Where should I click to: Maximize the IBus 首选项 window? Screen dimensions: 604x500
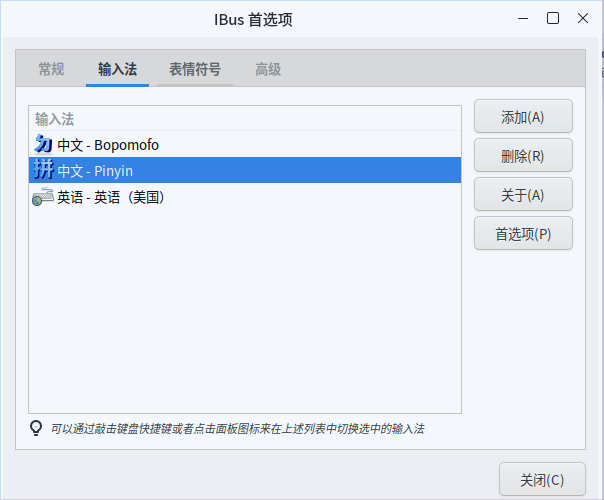pos(553,18)
